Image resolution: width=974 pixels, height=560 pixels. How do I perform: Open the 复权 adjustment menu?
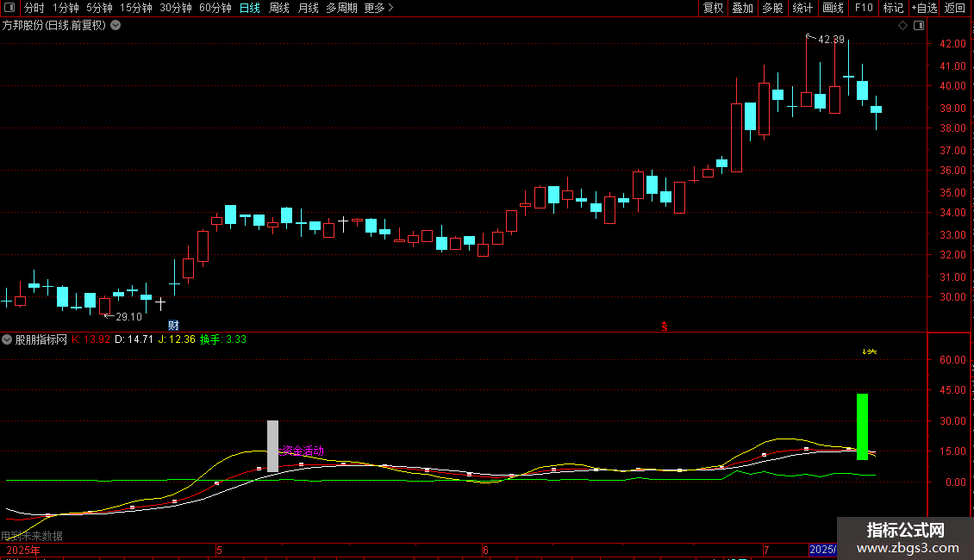click(713, 8)
